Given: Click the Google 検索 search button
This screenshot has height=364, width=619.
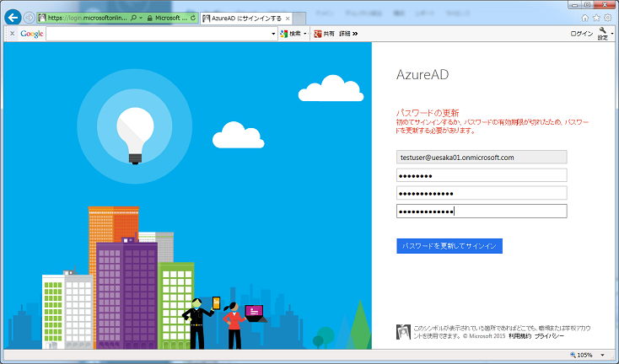Looking at the screenshot, I should click(291, 34).
